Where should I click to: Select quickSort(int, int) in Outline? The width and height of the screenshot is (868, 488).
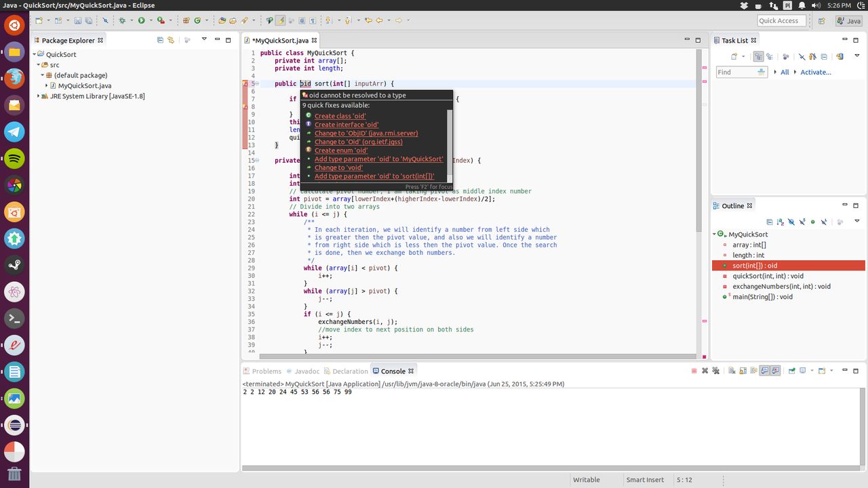[x=768, y=276]
